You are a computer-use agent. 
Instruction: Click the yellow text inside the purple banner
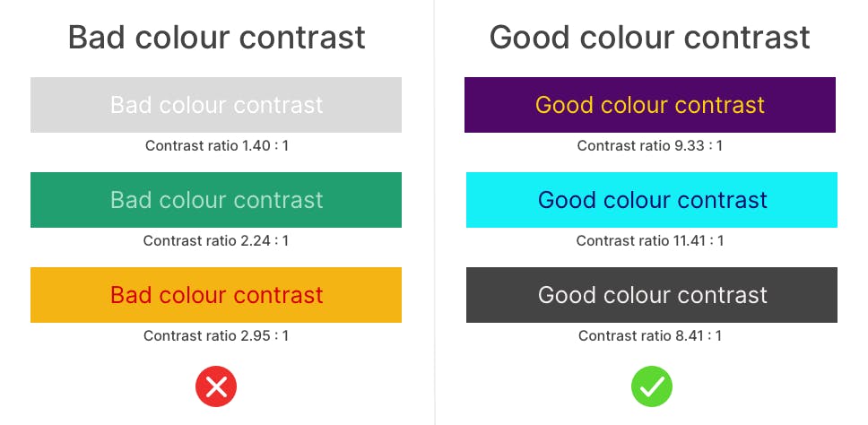pos(649,105)
